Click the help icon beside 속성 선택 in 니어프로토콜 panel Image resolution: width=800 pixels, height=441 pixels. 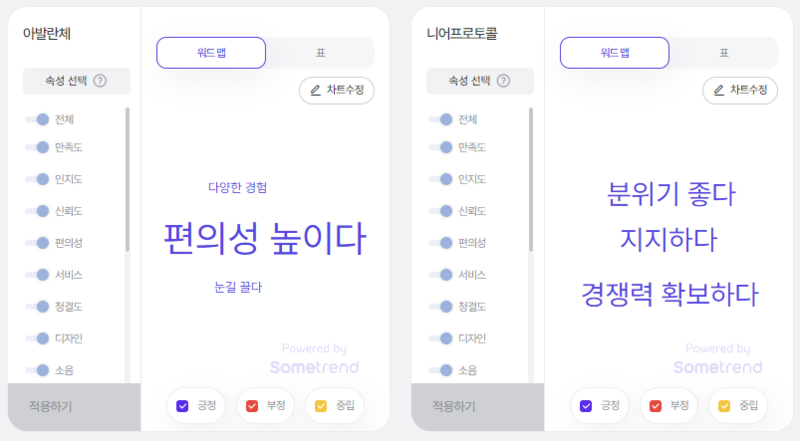tap(503, 82)
